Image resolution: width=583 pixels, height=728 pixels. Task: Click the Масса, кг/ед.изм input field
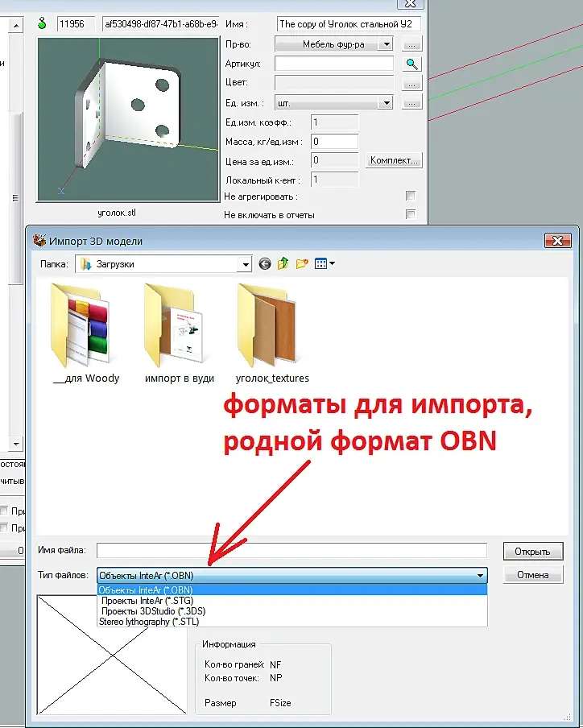[334, 141]
